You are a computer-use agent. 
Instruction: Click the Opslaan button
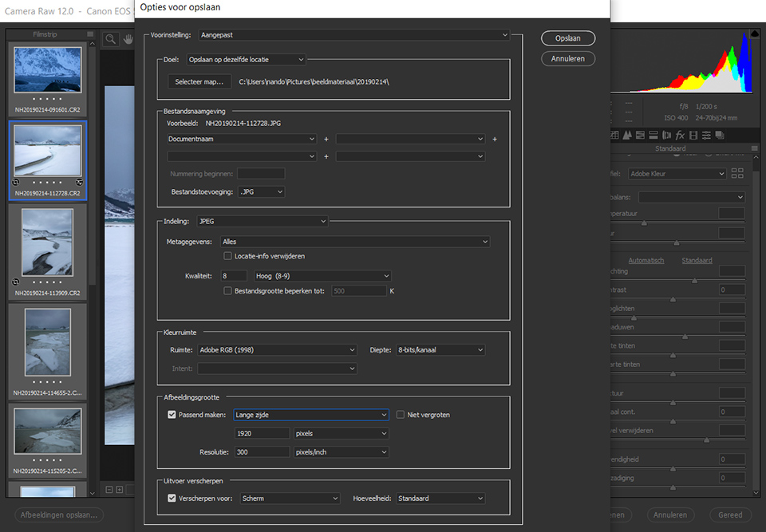coord(567,38)
